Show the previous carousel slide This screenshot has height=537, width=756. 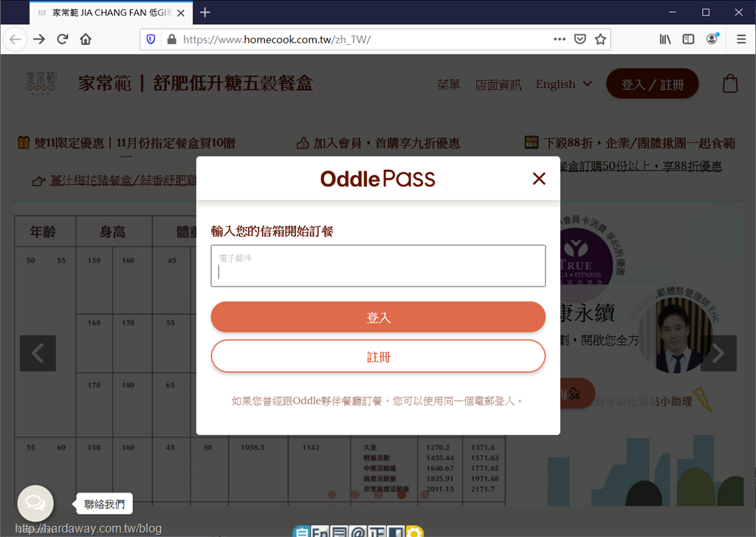click(38, 353)
